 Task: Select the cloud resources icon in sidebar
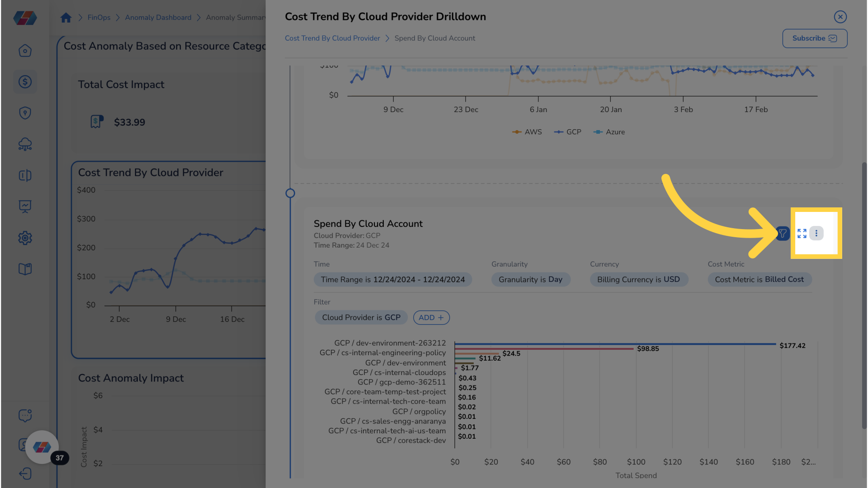25,144
